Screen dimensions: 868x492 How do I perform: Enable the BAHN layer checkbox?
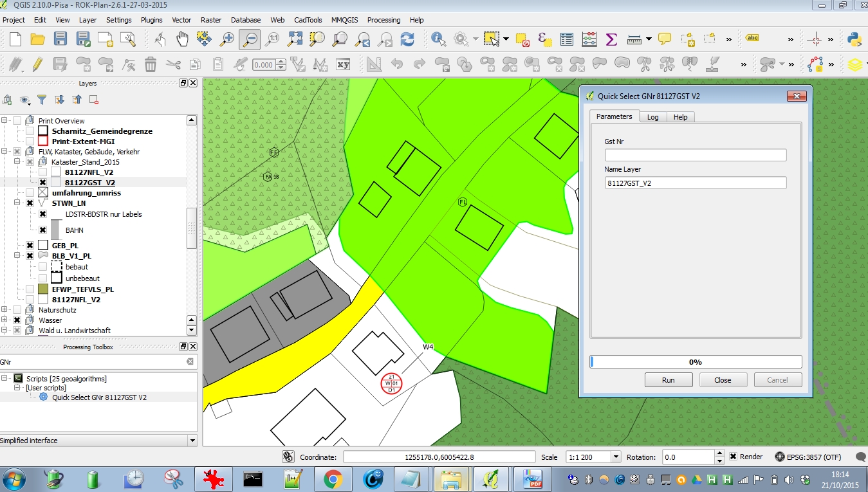coord(42,230)
